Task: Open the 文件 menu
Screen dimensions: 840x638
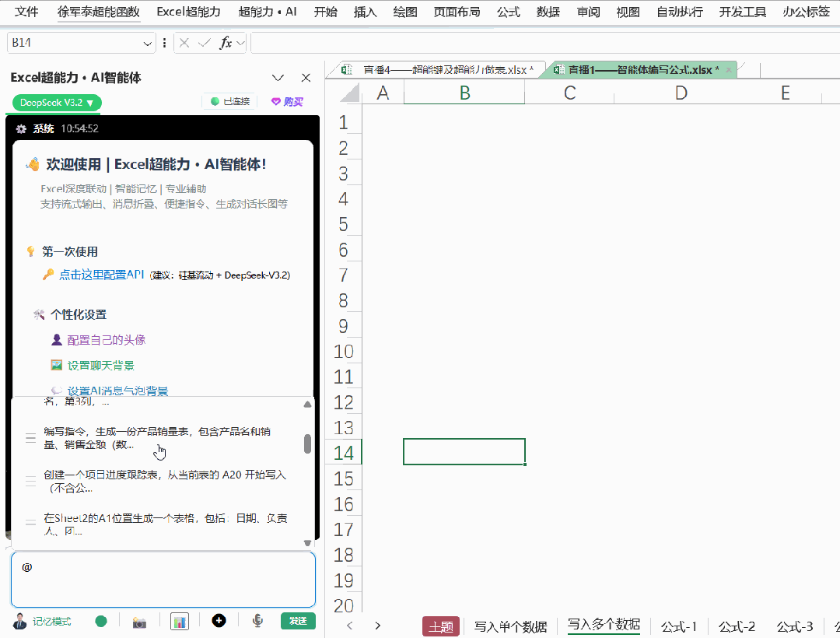Action: click(x=26, y=12)
